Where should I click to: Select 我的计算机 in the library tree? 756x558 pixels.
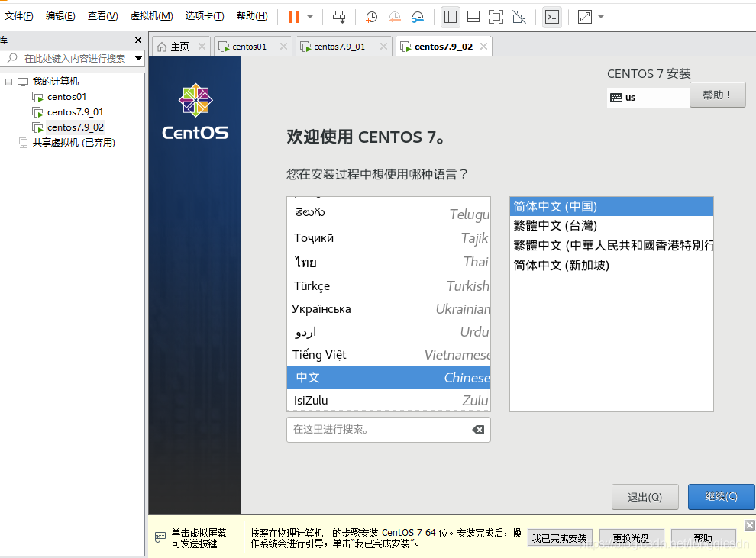point(56,82)
